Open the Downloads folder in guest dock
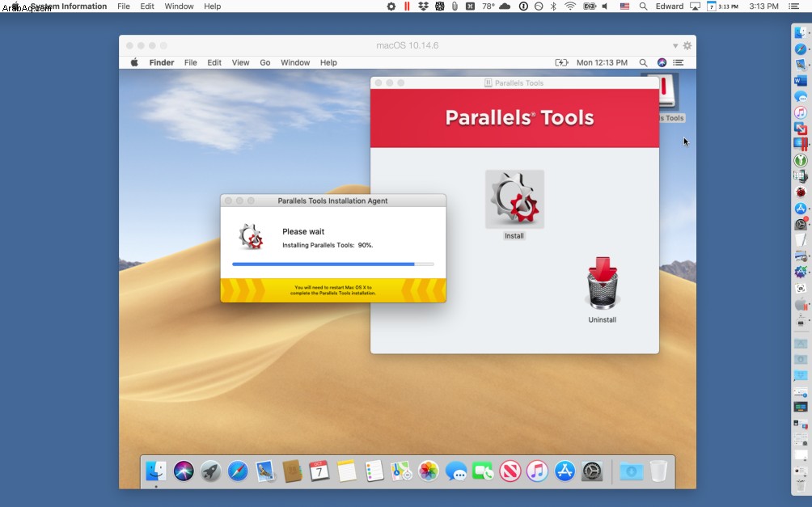The image size is (812, 507). [x=632, y=471]
